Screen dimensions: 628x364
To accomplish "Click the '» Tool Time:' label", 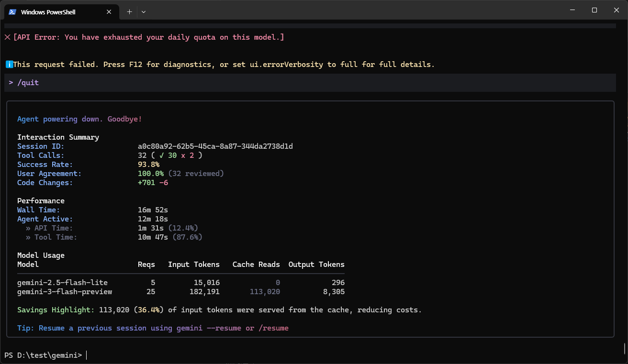I will 51,237.
